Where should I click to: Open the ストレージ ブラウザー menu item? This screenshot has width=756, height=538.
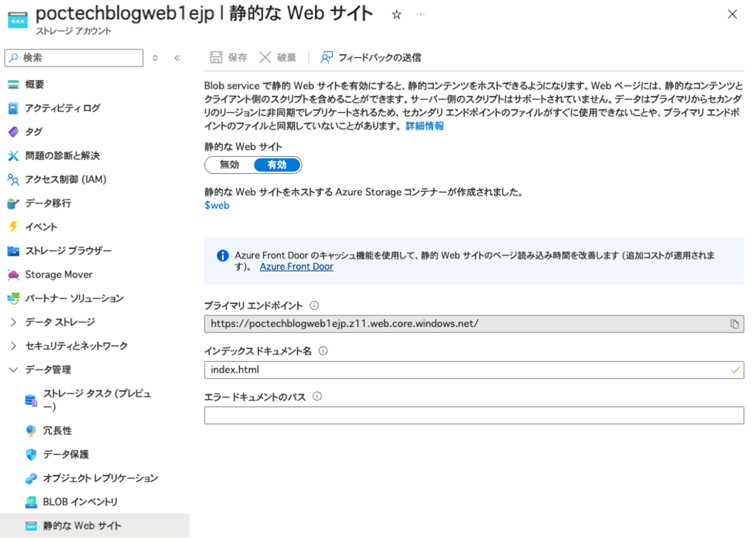click(x=68, y=251)
